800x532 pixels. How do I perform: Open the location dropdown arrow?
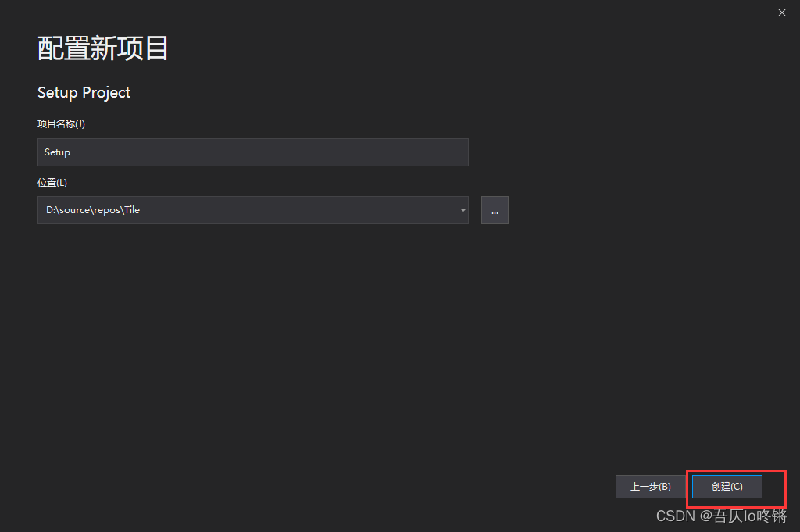pos(462,209)
